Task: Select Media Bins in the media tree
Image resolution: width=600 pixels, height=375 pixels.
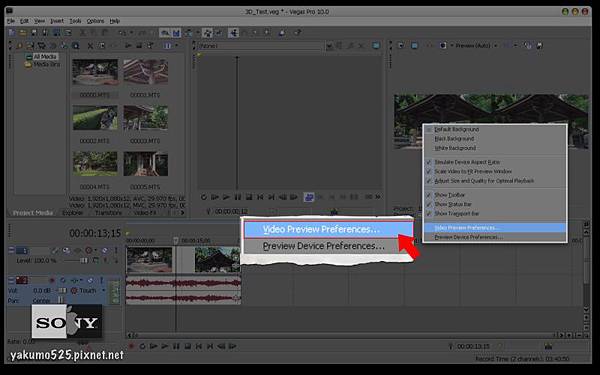Action: coord(46,64)
